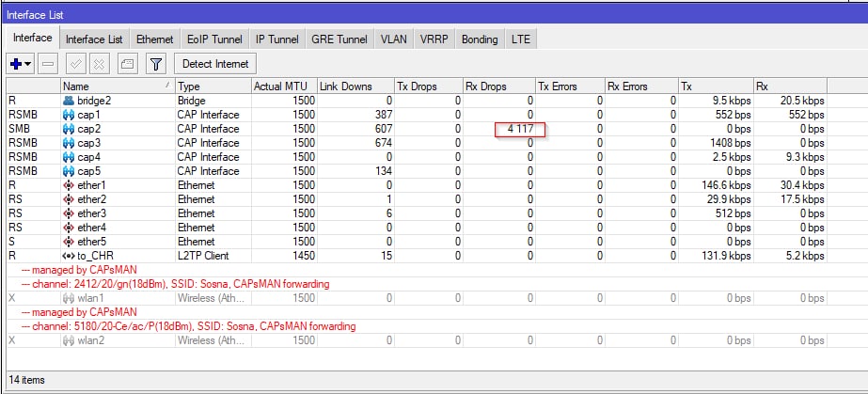Click the to_CHR Actual MTU value 1450

[304, 256]
